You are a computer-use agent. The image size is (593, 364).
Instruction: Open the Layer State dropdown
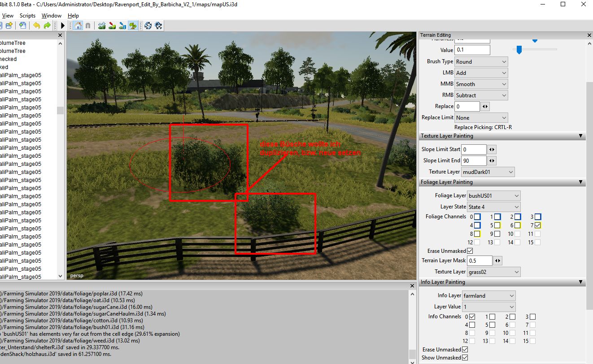pyautogui.click(x=493, y=207)
